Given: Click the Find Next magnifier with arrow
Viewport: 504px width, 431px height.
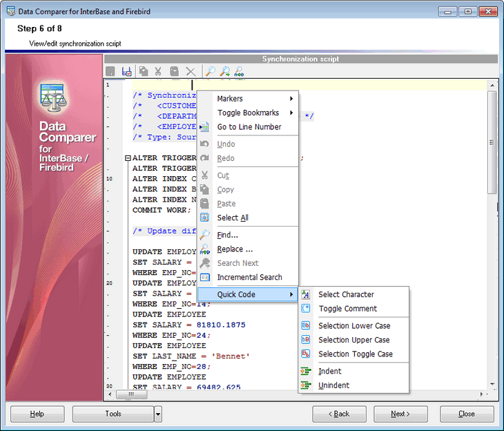Looking at the screenshot, I should [x=225, y=71].
